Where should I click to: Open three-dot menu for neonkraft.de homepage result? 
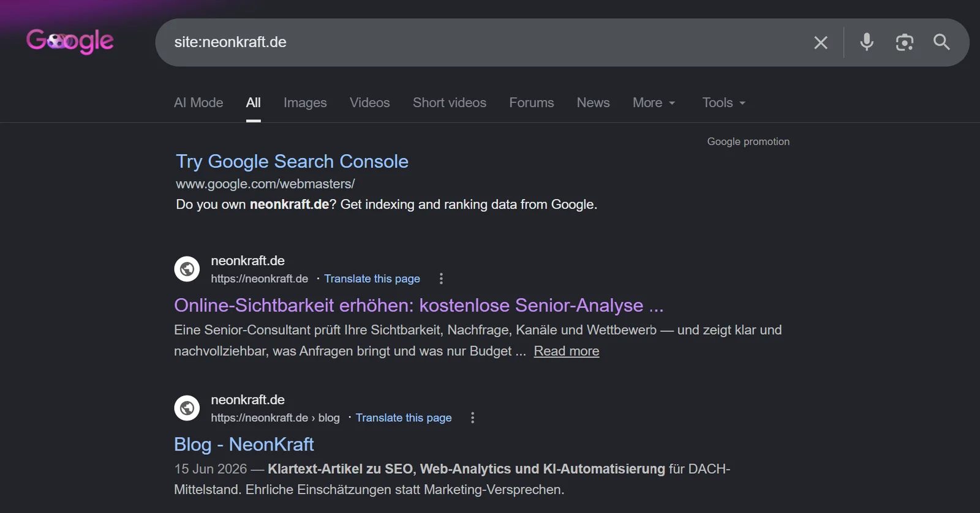441,279
